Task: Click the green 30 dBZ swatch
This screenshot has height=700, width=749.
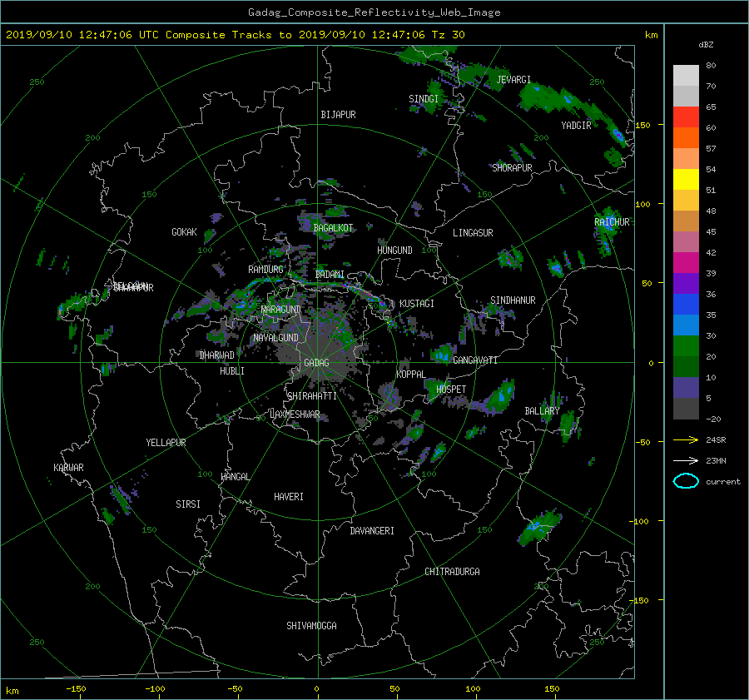Action: coord(686,345)
